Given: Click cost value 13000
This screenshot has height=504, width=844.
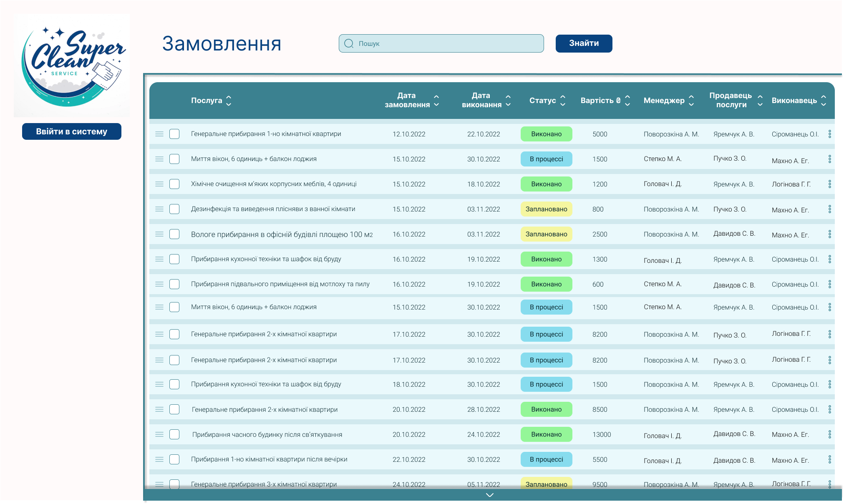Looking at the screenshot, I should pyautogui.click(x=602, y=434).
